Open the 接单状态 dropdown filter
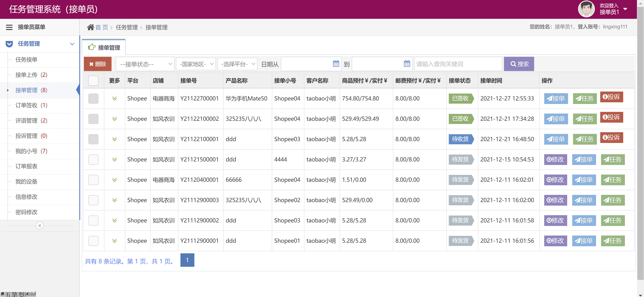Screen dimensions: 644x297 [x=145, y=64]
